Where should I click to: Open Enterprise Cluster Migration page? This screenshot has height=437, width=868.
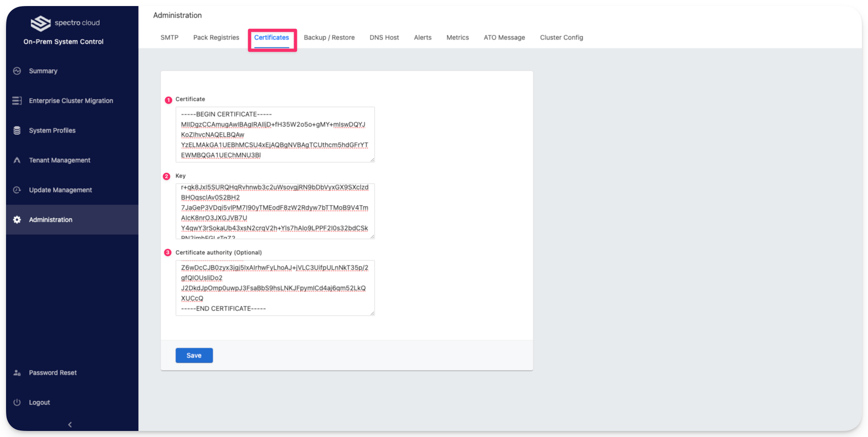coord(72,101)
